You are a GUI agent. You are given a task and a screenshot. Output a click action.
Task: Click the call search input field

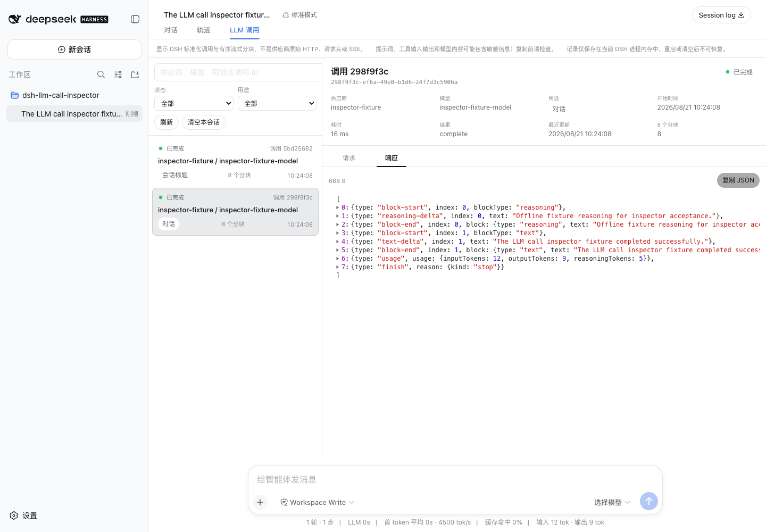pos(238,72)
